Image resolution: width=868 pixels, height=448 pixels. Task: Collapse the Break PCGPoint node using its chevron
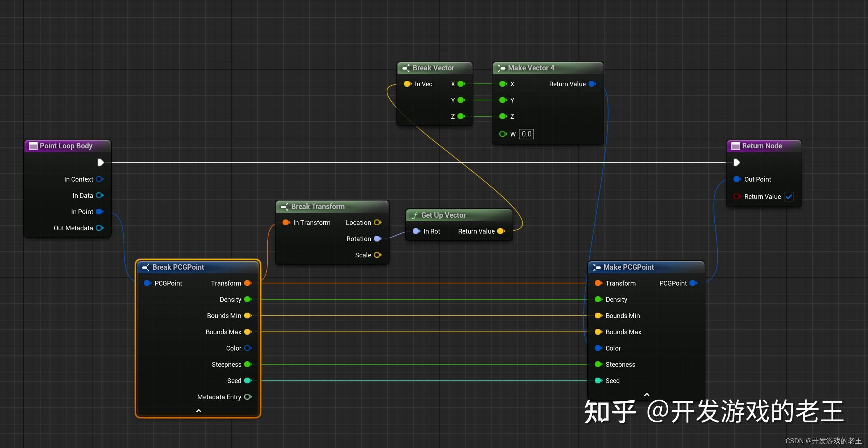click(198, 411)
